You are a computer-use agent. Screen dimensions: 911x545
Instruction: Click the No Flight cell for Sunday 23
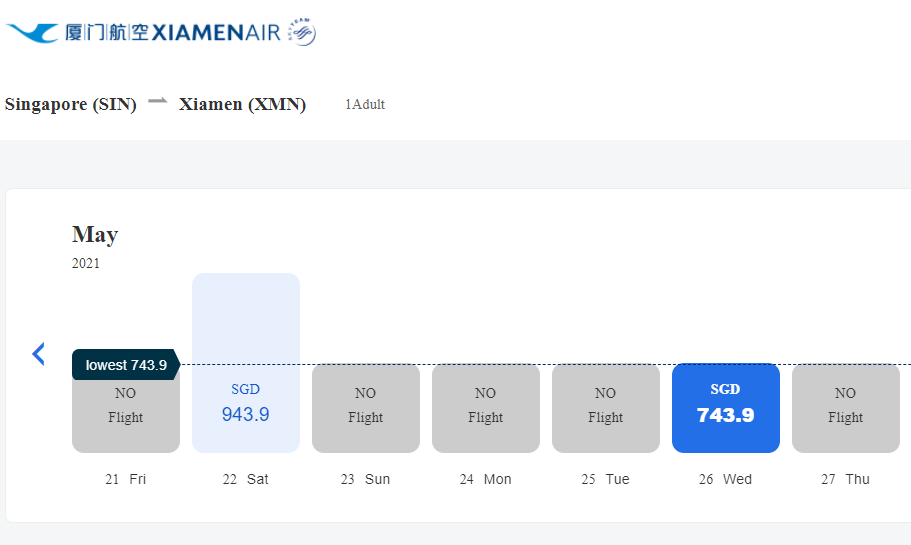(366, 408)
